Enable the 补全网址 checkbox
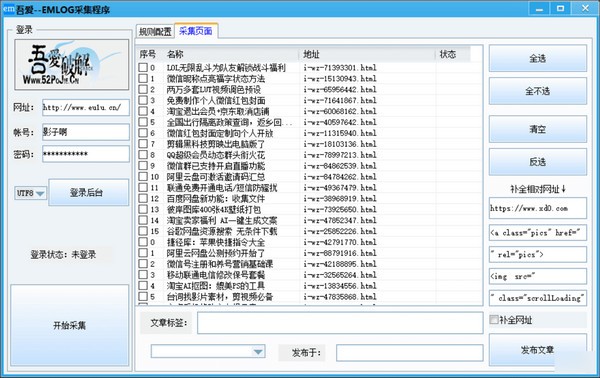Image resolution: width=600 pixels, height=378 pixels. coord(494,319)
